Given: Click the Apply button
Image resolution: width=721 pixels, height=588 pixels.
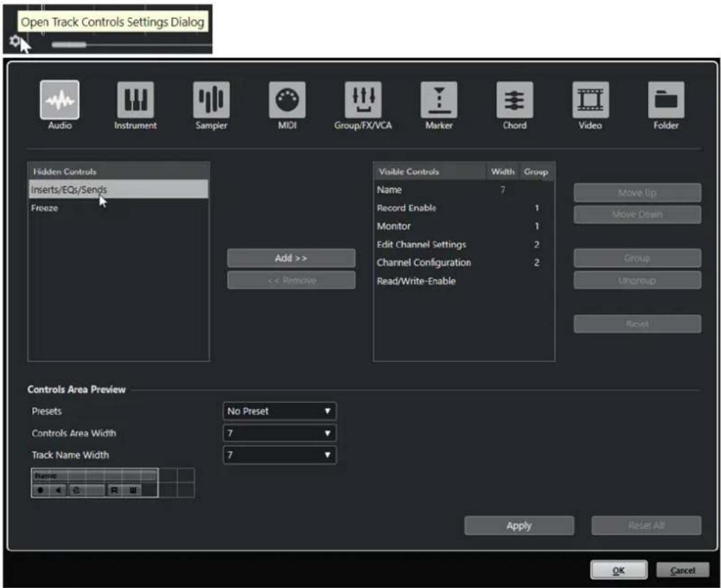Looking at the screenshot, I should (x=519, y=525).
